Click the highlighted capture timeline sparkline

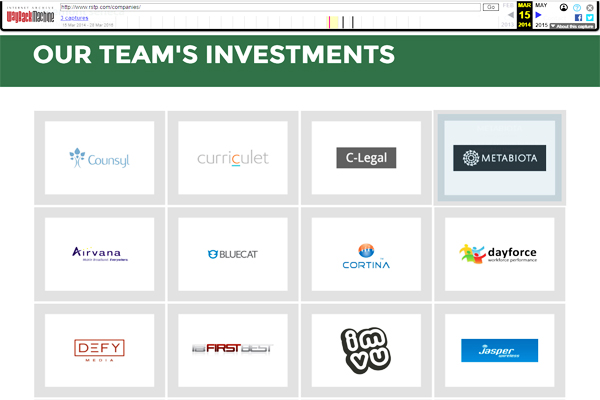tap(334, 21)
